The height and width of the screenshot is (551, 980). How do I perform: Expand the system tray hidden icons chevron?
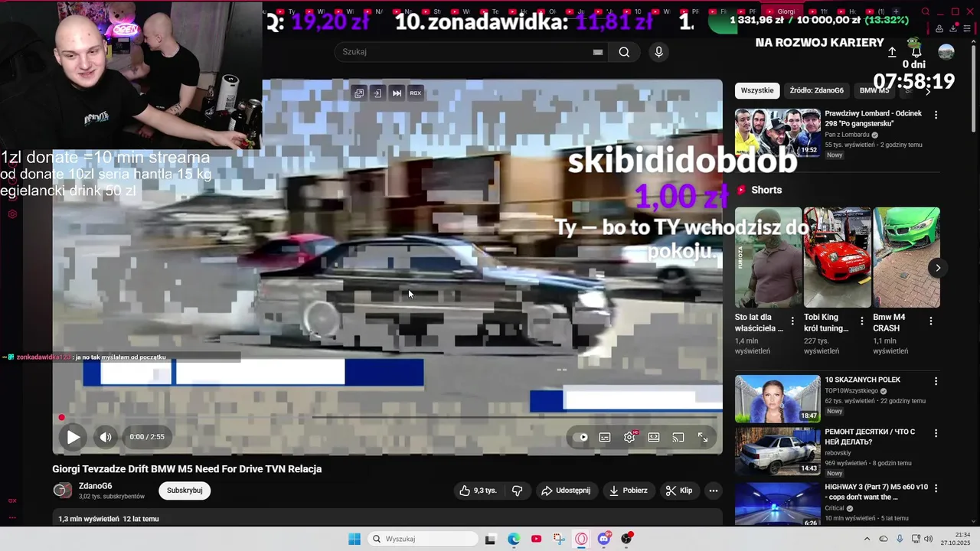(867, 539)
